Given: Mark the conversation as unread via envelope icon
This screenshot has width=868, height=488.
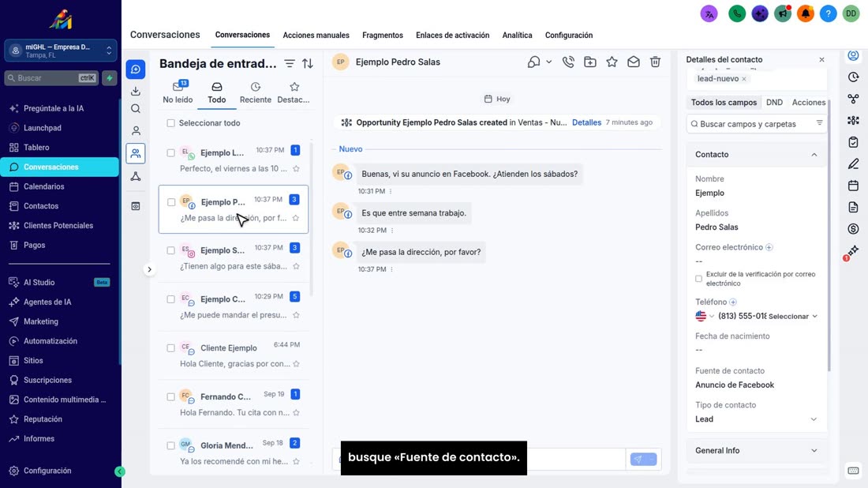Looking at the screenshot, I should [x=634, y=62].
